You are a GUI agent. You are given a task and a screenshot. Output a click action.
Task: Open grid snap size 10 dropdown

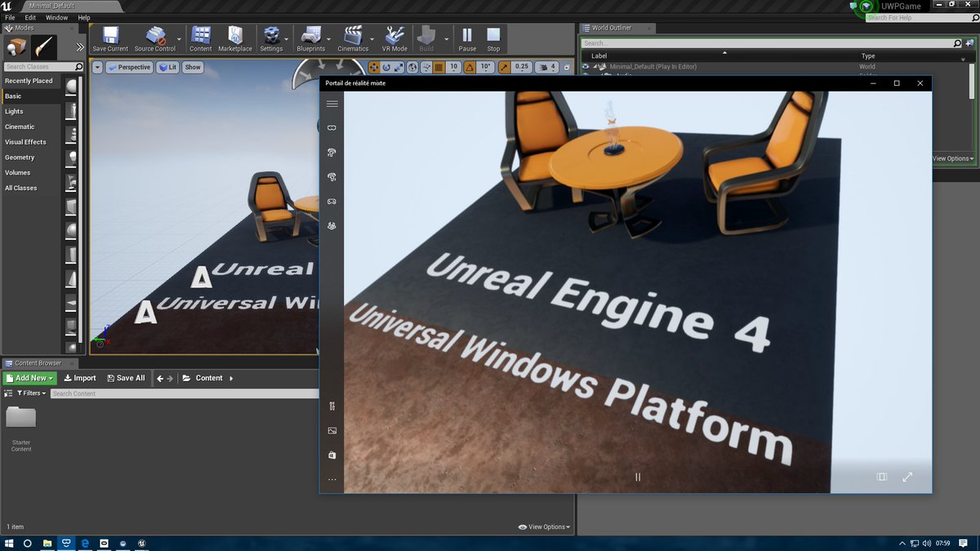coord(455,67)
